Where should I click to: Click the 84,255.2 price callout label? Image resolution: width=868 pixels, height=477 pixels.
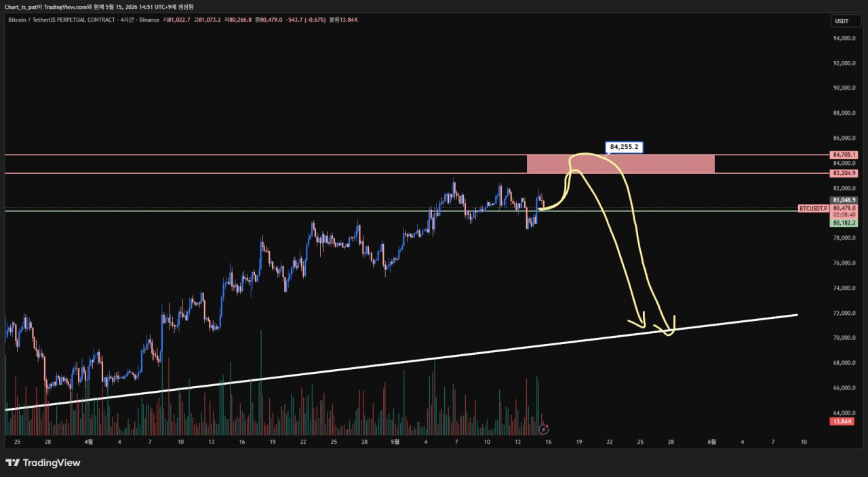[625, 147]
